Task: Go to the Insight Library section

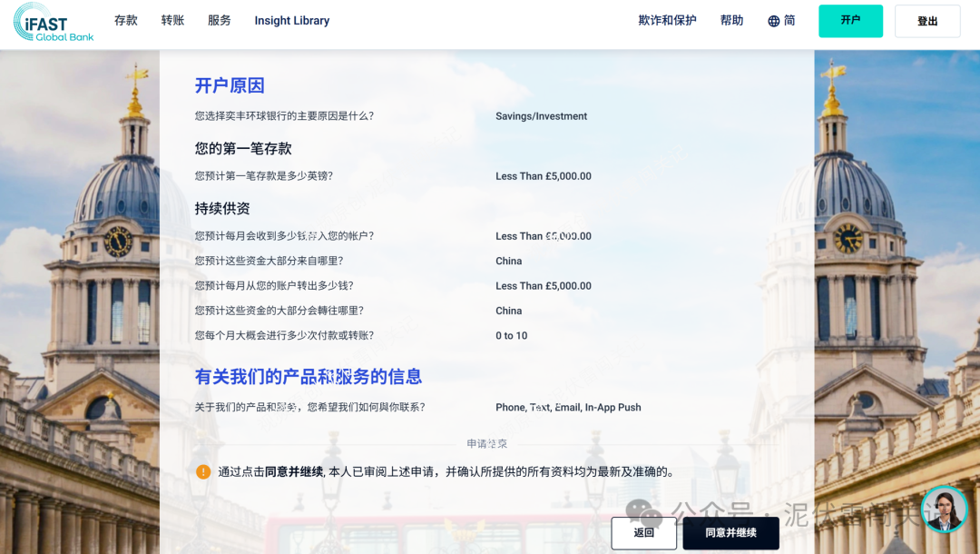Action: (x=291, y=20)
